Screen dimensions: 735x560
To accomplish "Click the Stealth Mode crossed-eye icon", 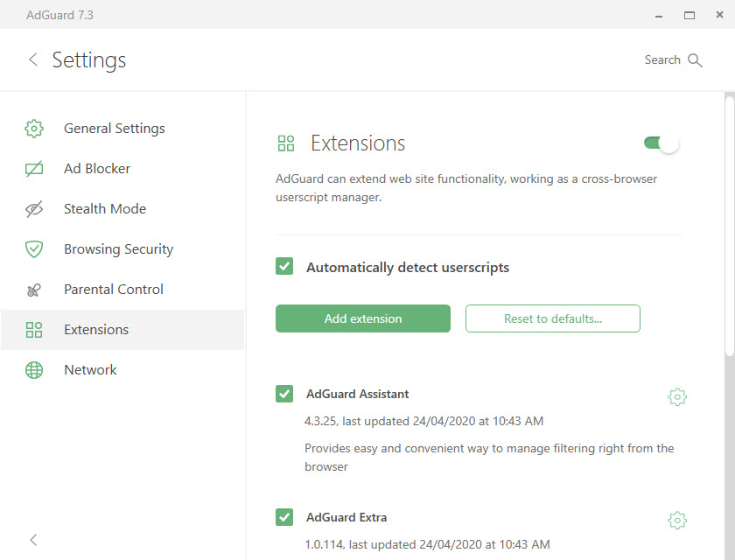I will (34, 209).
